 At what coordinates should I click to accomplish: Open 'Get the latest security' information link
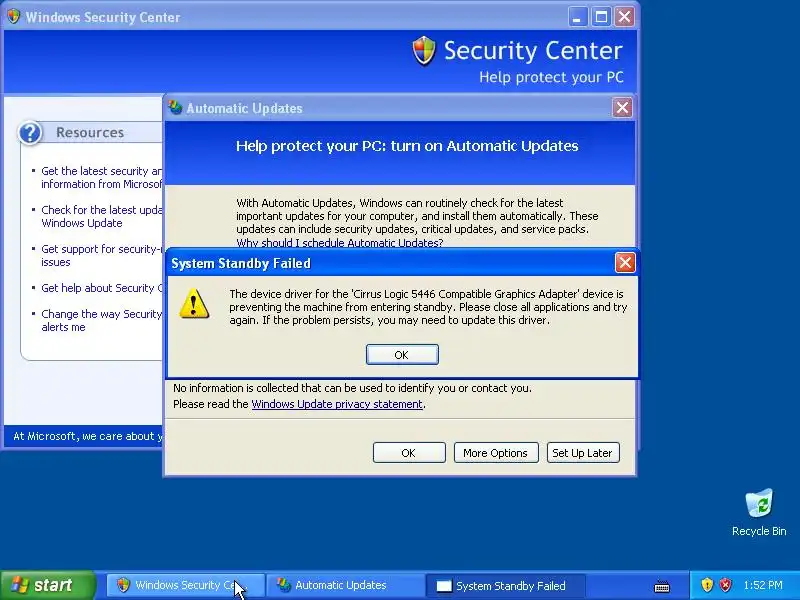click(x=101, y=178)
